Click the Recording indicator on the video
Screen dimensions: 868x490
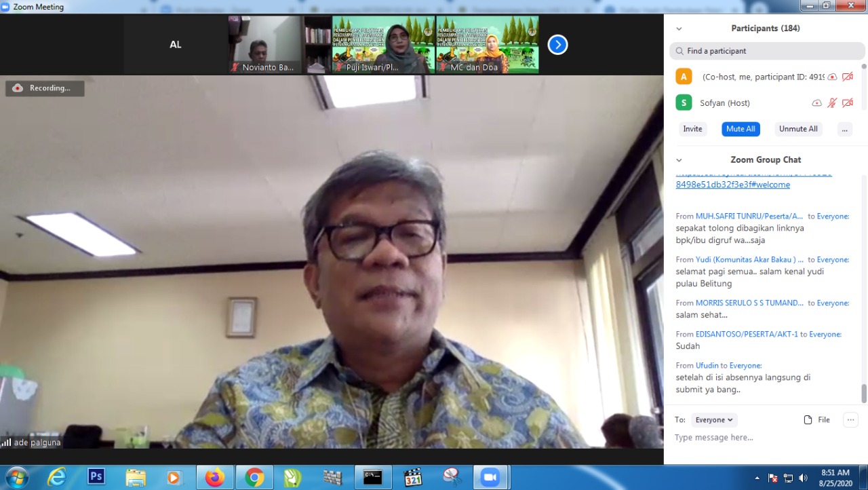pyautogui.click(x=45, y=88)
